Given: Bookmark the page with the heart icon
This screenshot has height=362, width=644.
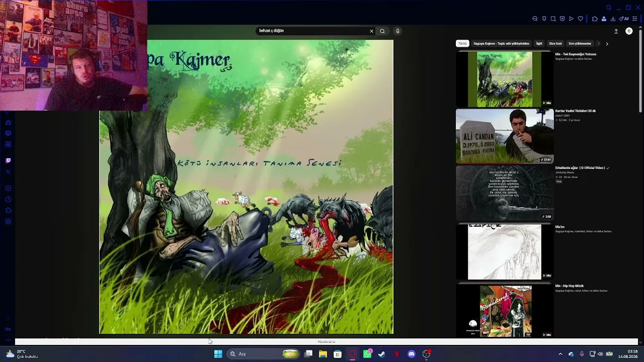Looking at the screenshot, I should pyautogui.click(x=580, y=19).
